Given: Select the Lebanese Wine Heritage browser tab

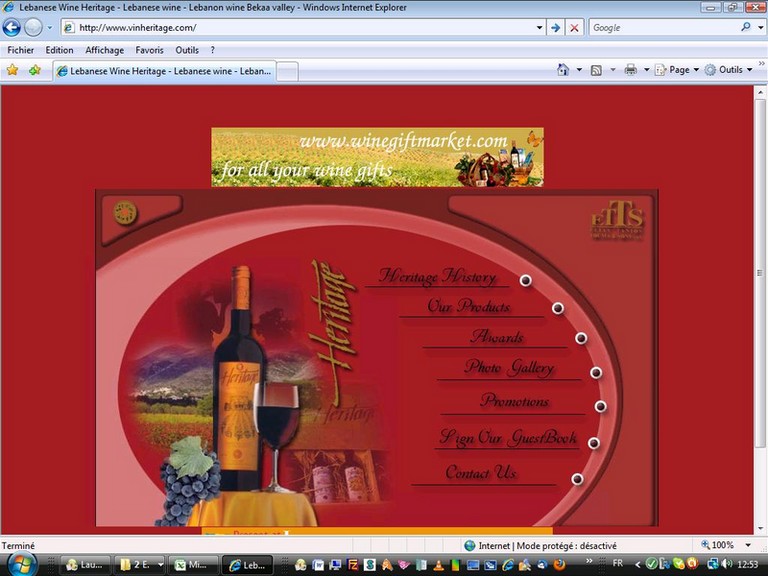Looking at the screenshot, I should 163,71.
